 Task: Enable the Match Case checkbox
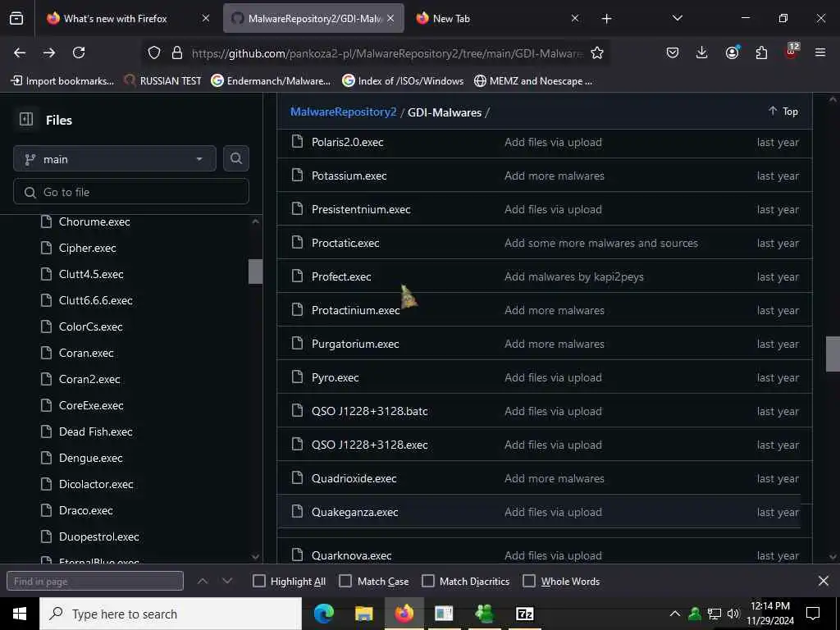pyautogui.click(x=345, y=581)
